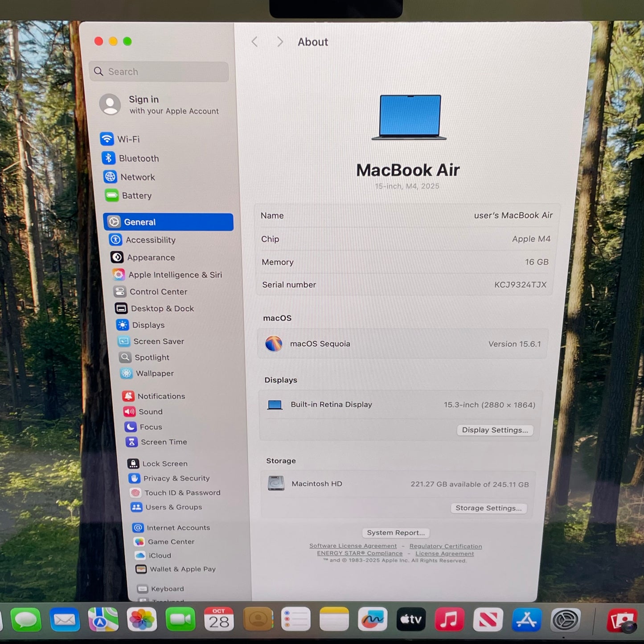This screenshot has height=644, width=644.
Task: Open Wi-Fi settings from sidebar
Action: [128, 139]
